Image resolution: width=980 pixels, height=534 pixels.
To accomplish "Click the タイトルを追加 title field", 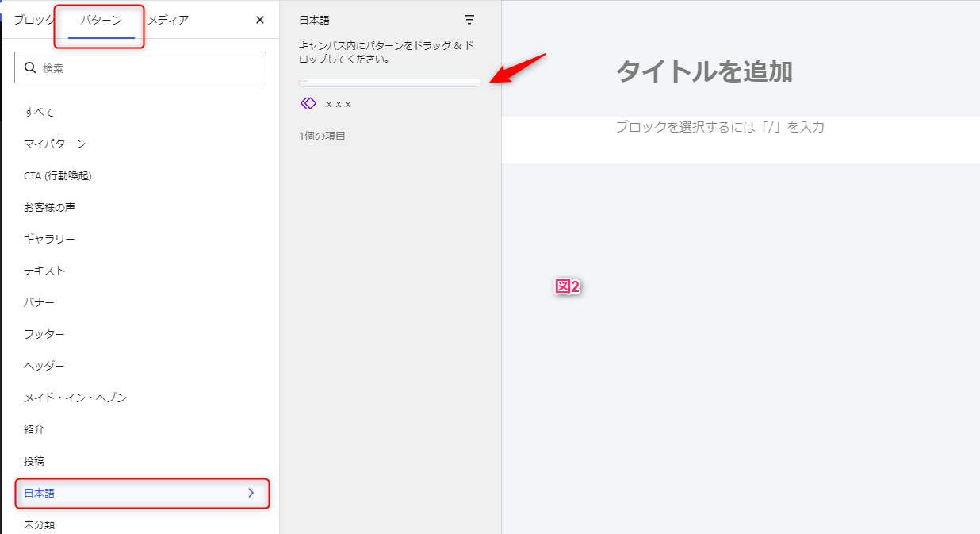I will pos(704,71).
